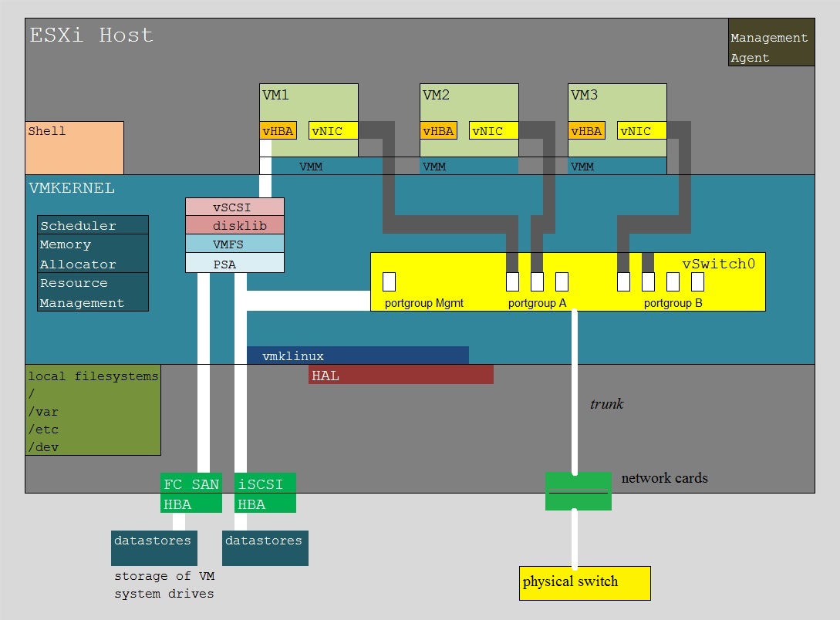The width and height of the screenshot is (840, 620).
Task: Select the portgroup B label
Action: click(673, 303)
